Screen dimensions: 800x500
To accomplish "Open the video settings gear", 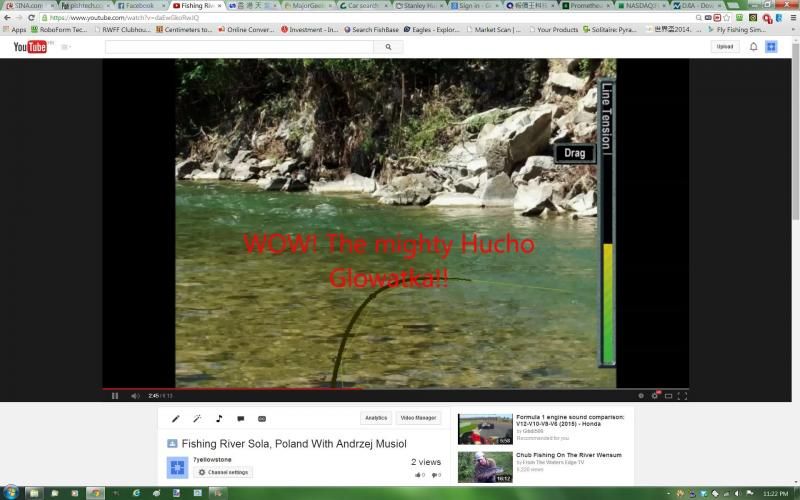I will [655, 396].
